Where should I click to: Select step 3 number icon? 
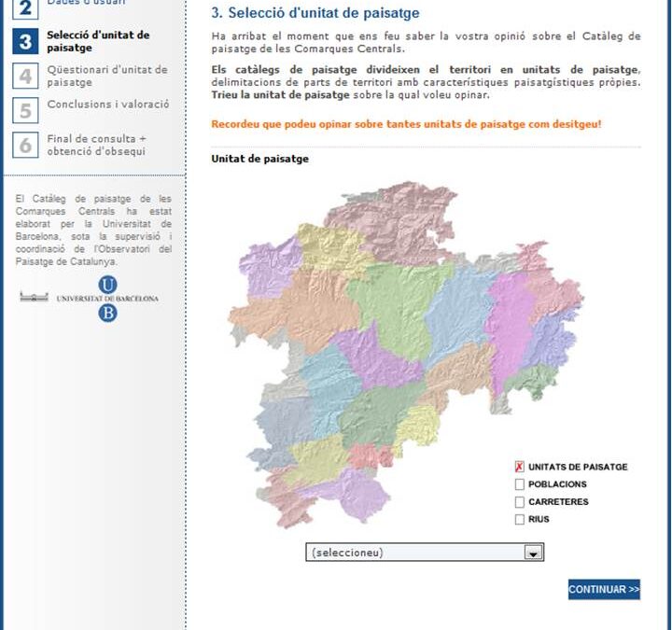25,41
